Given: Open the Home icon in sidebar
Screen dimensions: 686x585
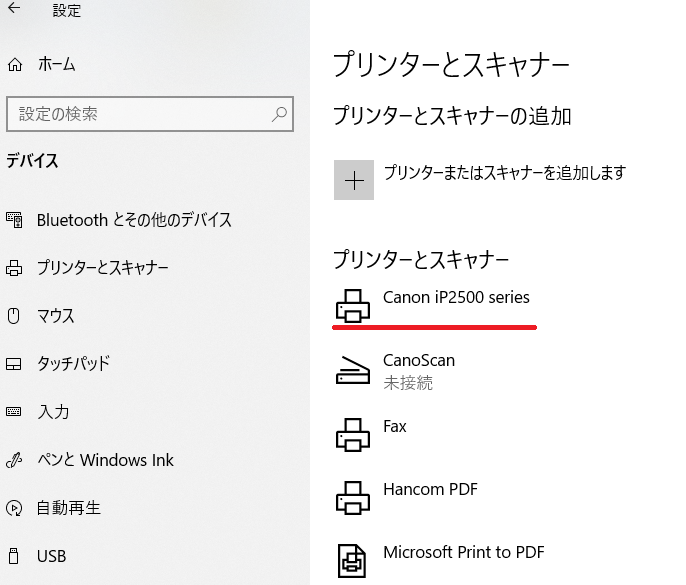Looking at the screenshot, I should point(15,64).
